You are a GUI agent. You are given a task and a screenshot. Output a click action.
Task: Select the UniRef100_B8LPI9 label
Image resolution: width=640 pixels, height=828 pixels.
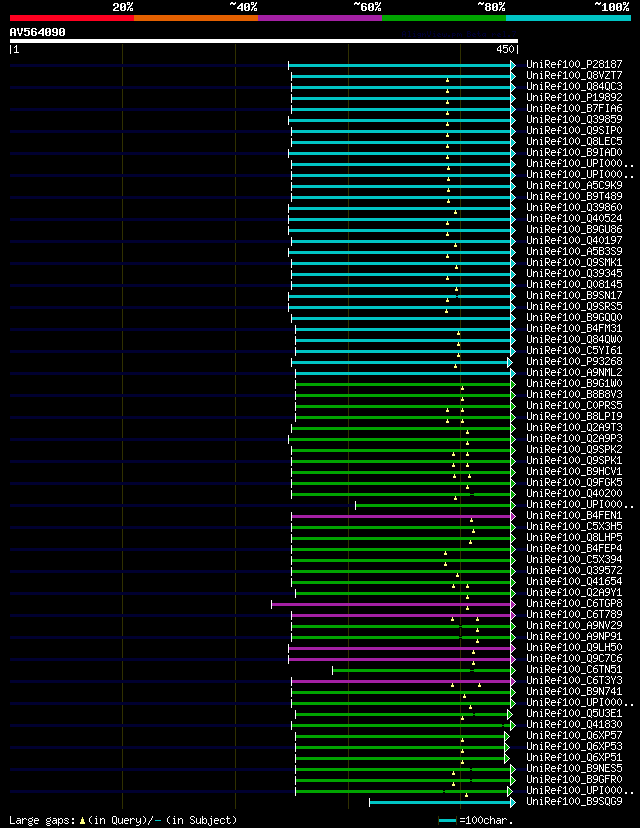click(574, 416)
